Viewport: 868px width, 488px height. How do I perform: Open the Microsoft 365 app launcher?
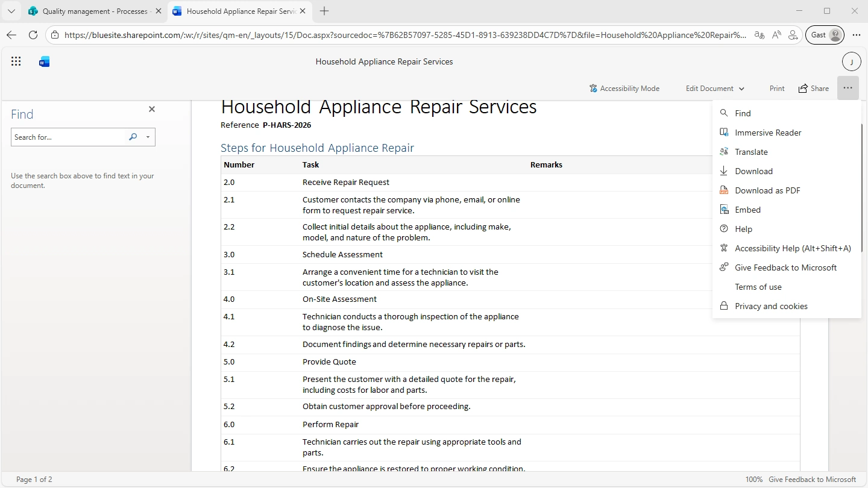(x=16, y=61)
